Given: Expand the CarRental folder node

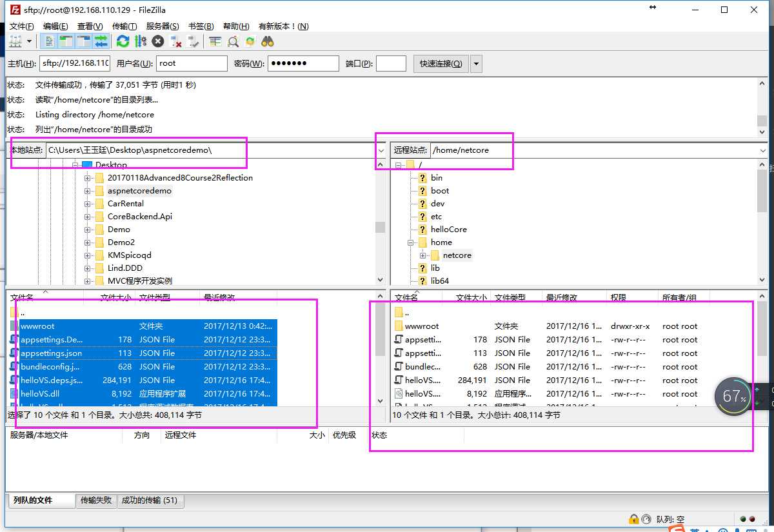Looking at the screenshot, I should click(x=87, y=204).
